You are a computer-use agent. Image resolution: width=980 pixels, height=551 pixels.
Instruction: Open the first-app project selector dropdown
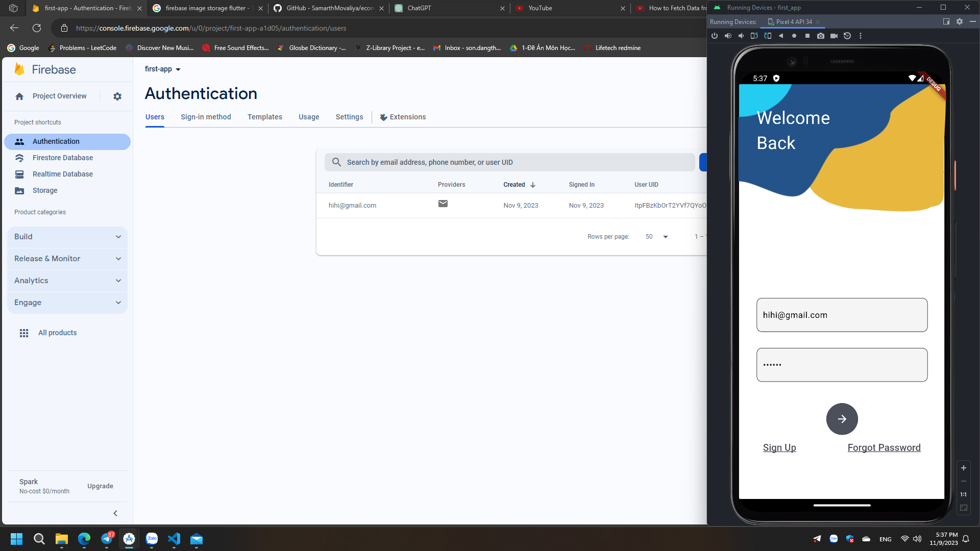coord(163,69)
